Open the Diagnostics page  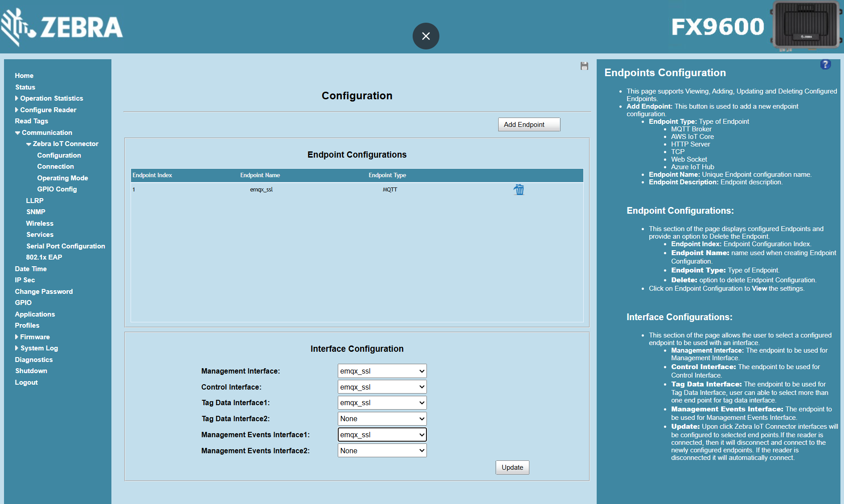[x=33, y=360]
